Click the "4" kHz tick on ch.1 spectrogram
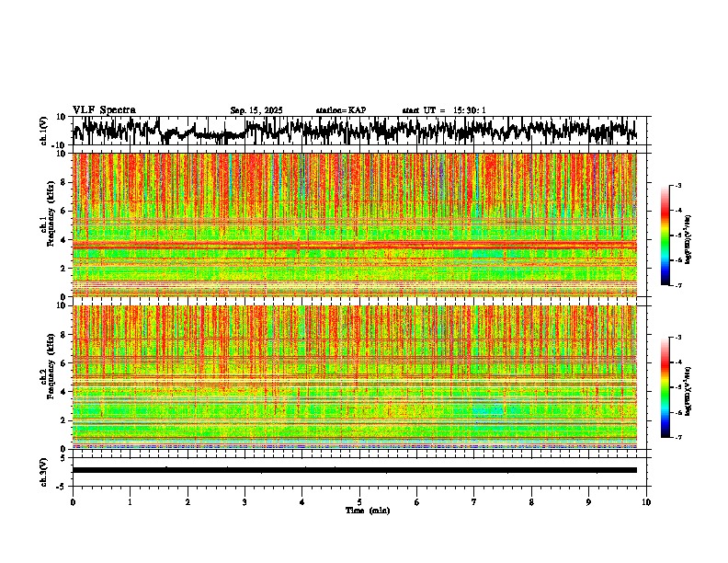728x563 pixels. click(x=63, y=240)
